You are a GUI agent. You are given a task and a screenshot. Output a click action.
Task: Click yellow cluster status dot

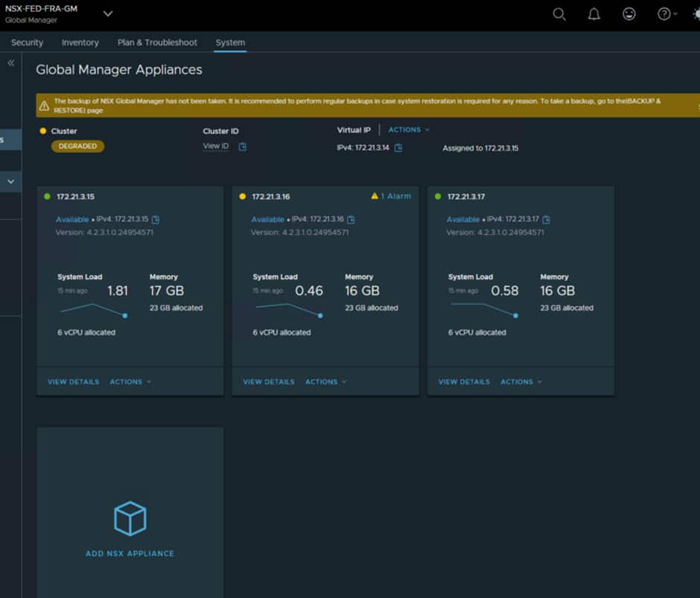43,131
